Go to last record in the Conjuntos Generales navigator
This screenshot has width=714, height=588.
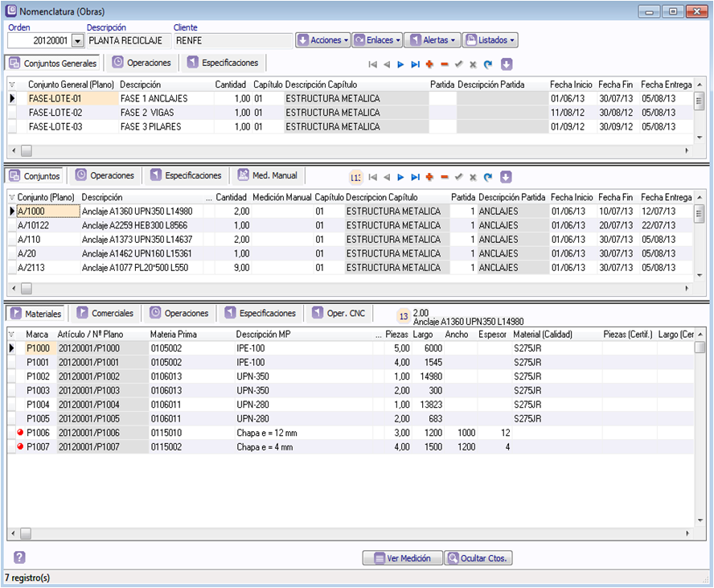coord(416,64)
